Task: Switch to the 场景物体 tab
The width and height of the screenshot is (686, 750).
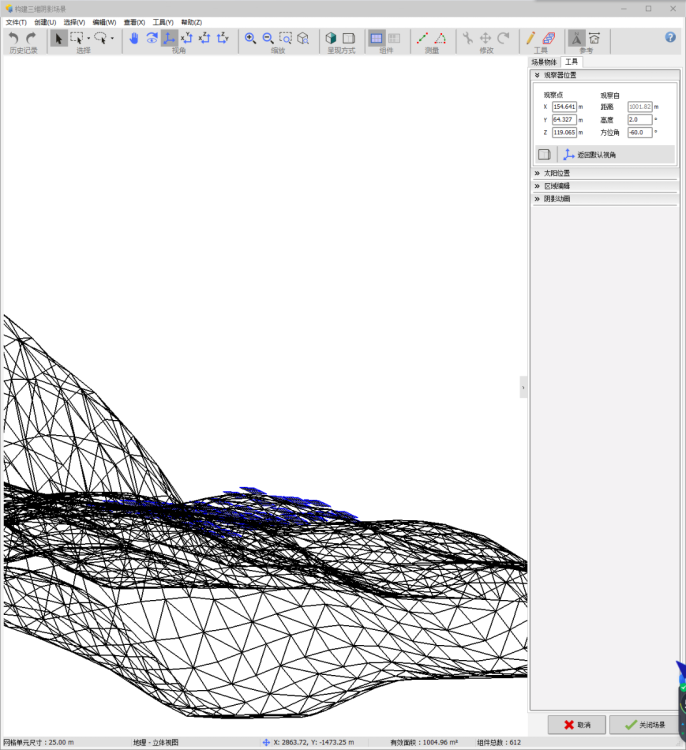Action: tap(544, 62)
